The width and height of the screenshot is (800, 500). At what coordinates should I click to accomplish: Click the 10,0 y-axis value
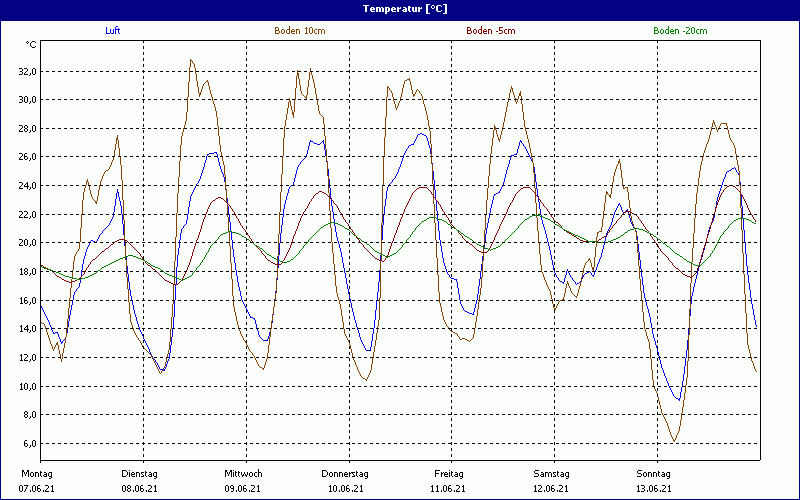[x=27, y=386]
